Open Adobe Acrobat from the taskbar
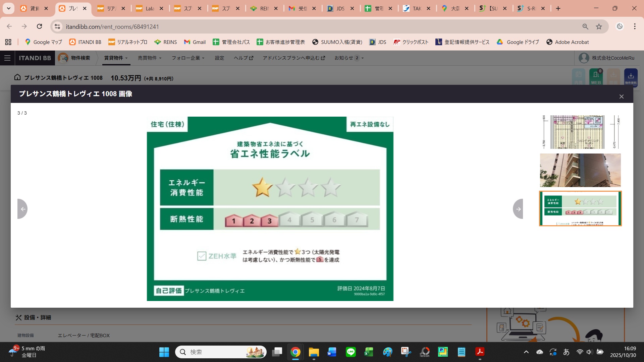This screenshot has width=644, height=362. pos(480,352)
